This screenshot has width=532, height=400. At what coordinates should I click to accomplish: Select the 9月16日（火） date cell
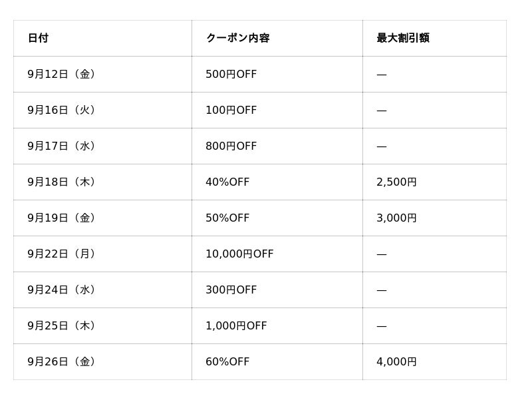61,110
